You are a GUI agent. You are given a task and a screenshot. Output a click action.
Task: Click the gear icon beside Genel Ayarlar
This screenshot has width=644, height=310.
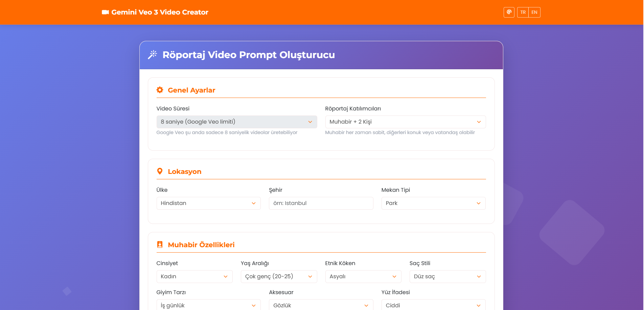160,90
